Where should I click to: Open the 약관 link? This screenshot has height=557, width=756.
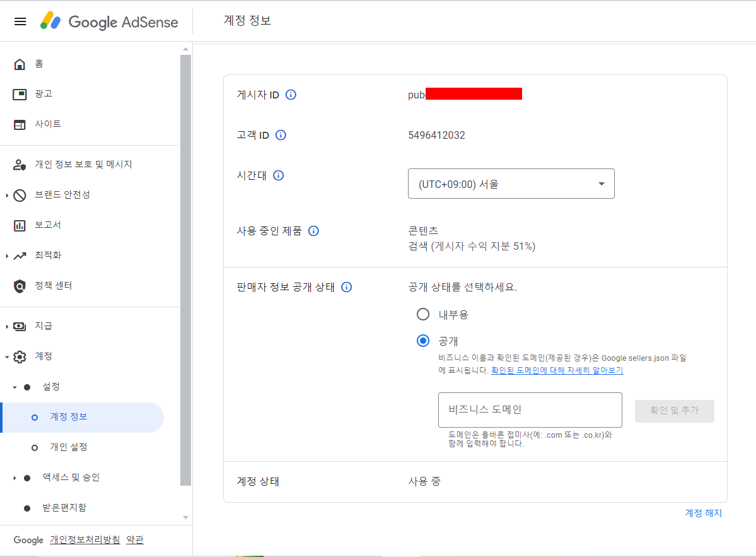[x=134, y=539]
